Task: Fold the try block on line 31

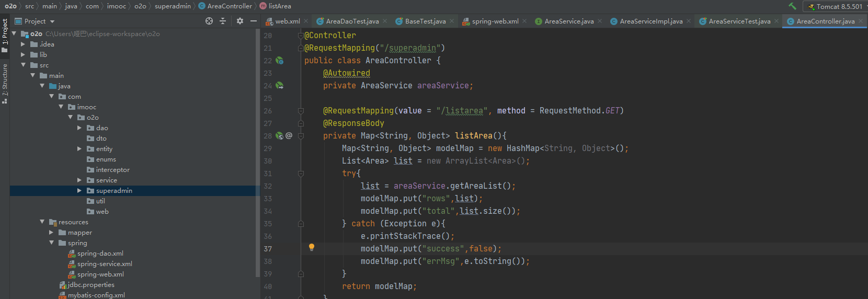Action: click(x=301, y=174)
